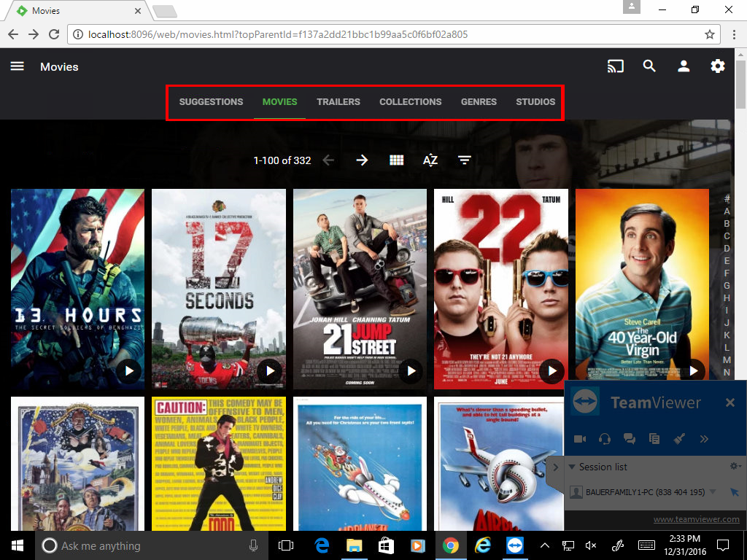Jump to # in alphabet index
747x560 pixels.
coord(727,198)
